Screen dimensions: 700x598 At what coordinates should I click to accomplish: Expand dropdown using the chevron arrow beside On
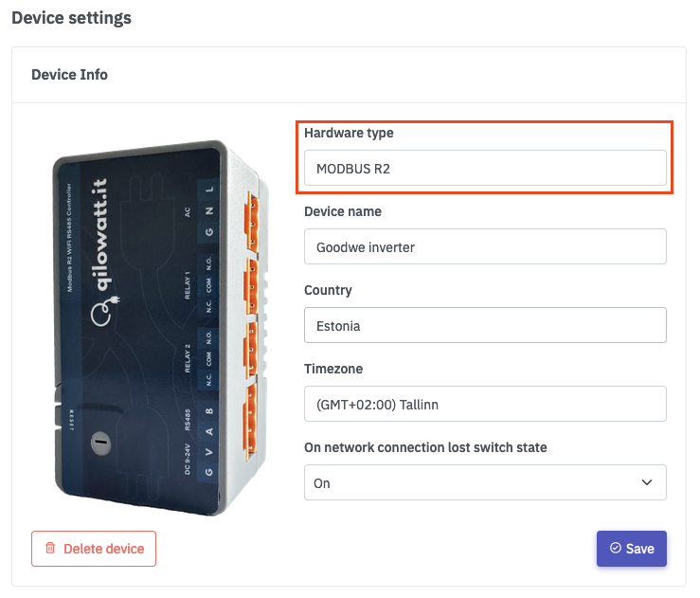pos(647,482)
